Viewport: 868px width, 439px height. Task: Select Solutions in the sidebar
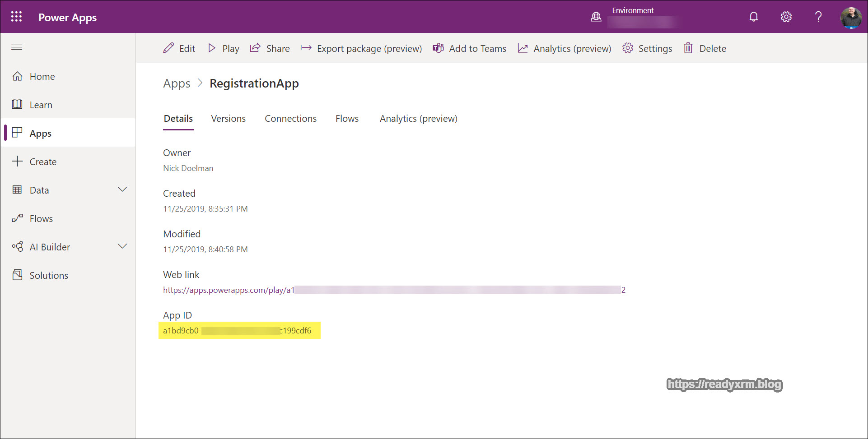point(48,275)
